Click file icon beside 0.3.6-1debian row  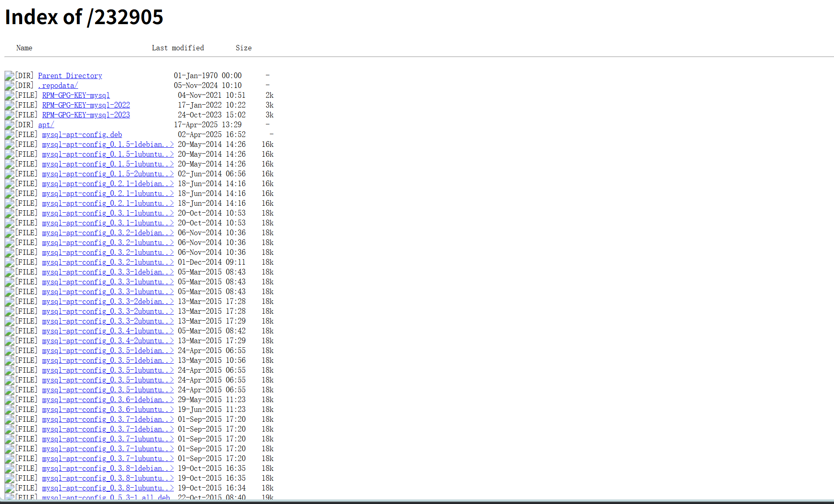click(9, 400)
